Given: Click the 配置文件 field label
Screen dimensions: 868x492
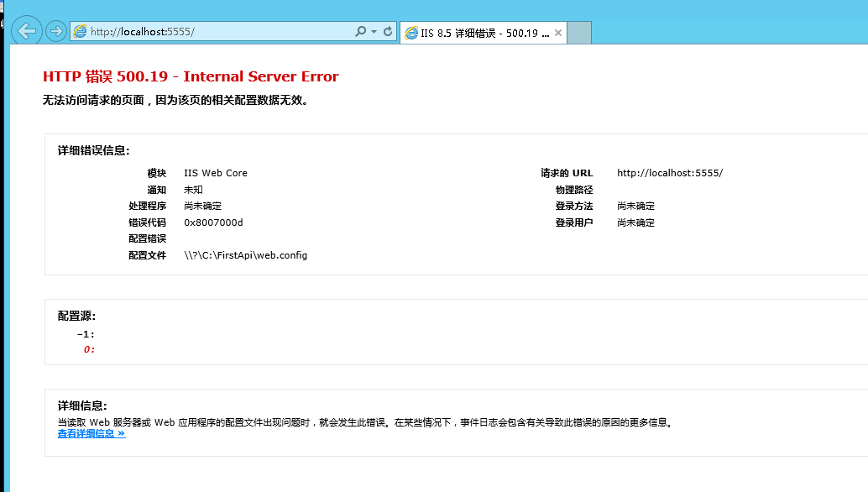Looking at the screenshot, I should click(147, 255).
